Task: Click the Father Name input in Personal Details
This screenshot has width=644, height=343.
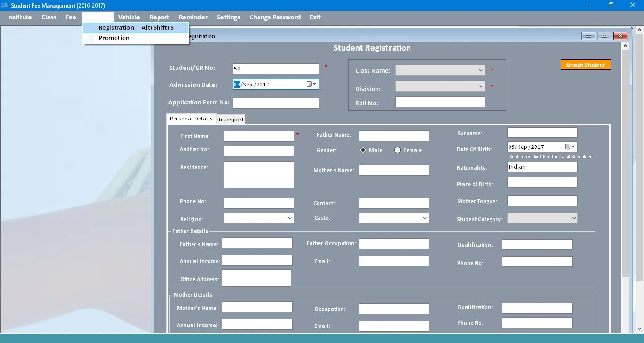Action: [x=394, y=136]
